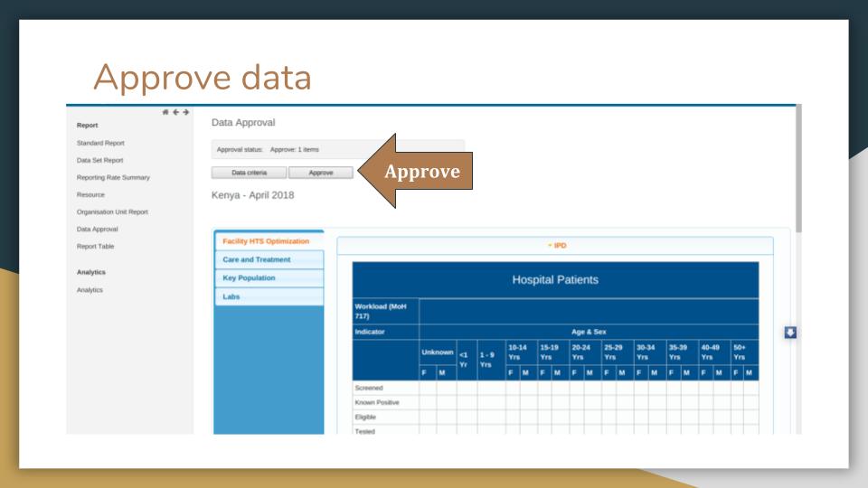Open Reporting Rate Summary

[113, 178]
